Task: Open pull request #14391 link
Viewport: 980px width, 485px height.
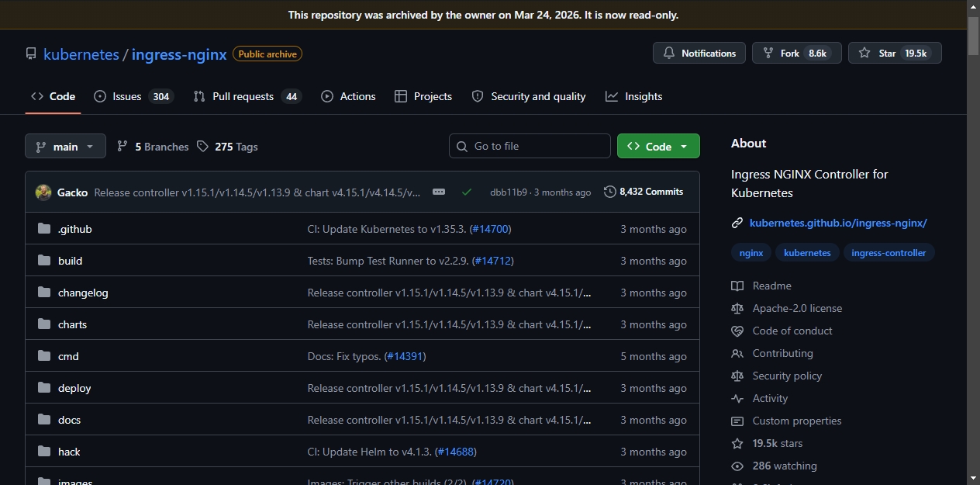Action: pos(404,356)
